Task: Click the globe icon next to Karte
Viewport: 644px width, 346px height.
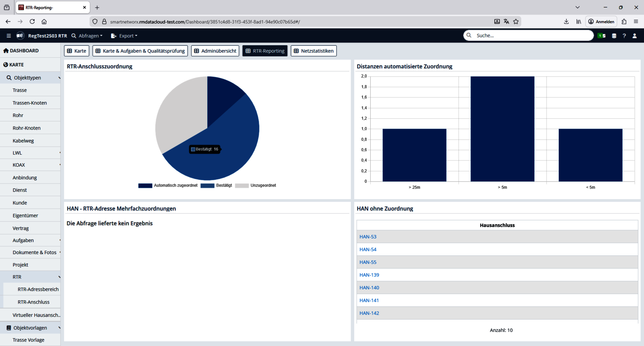Action: (x=6, y=65)
